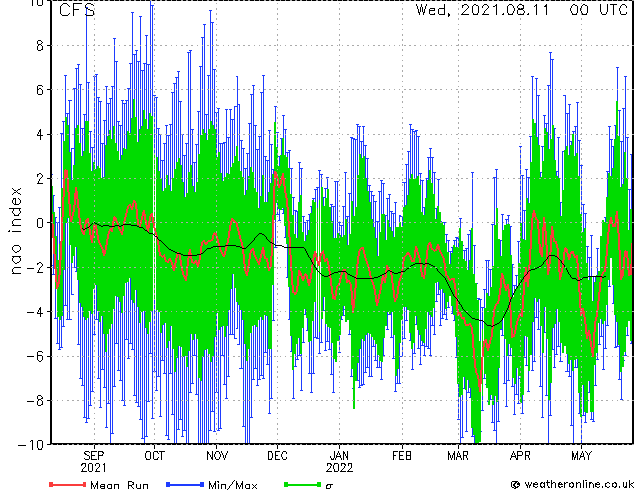Click the blue Min/Max legend swatch

point(185,484)
